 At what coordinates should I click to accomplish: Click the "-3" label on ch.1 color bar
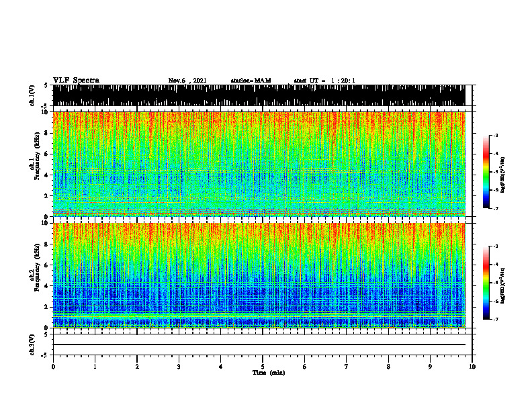pyautogui.click(x=495, y=135)
